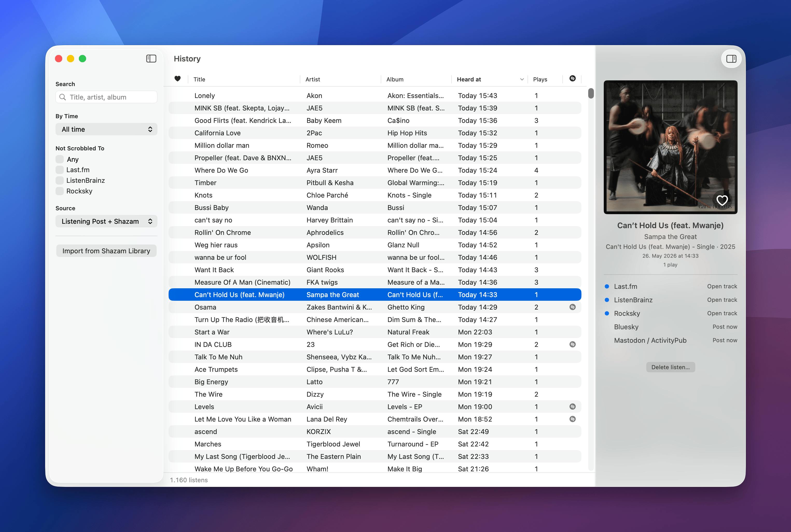The height and width of the screenshot is (532, 791).
Task: Select the Timber row
Action: tap(375, 183)
